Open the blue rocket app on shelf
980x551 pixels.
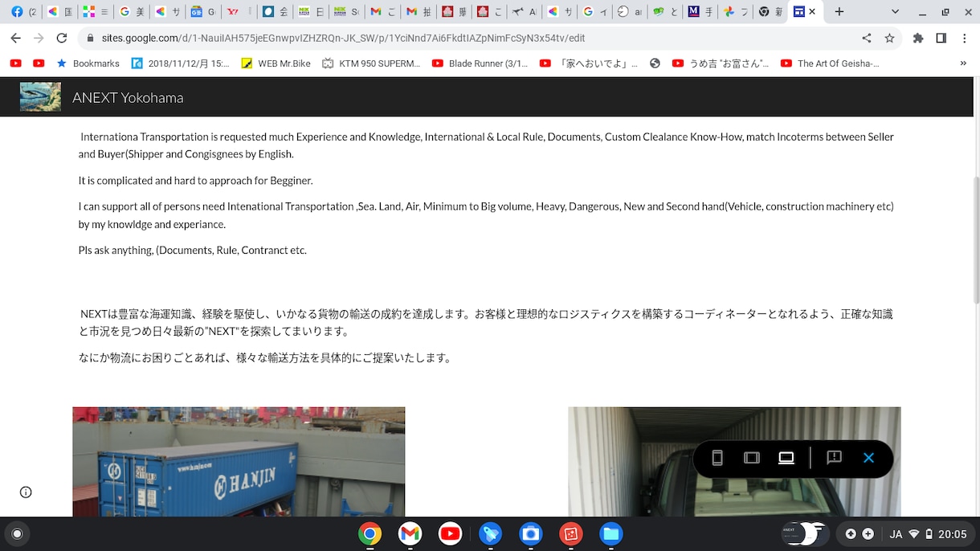coord(490,534)
